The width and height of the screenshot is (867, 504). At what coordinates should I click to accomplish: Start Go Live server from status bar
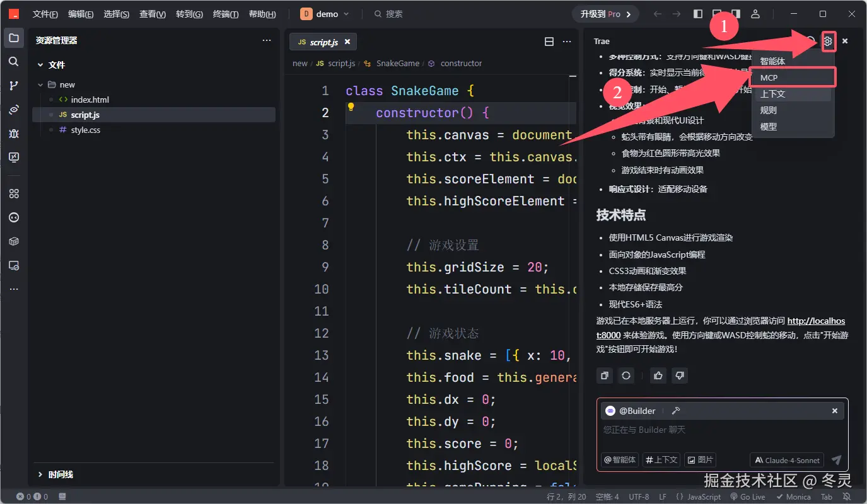click(747, 496)
